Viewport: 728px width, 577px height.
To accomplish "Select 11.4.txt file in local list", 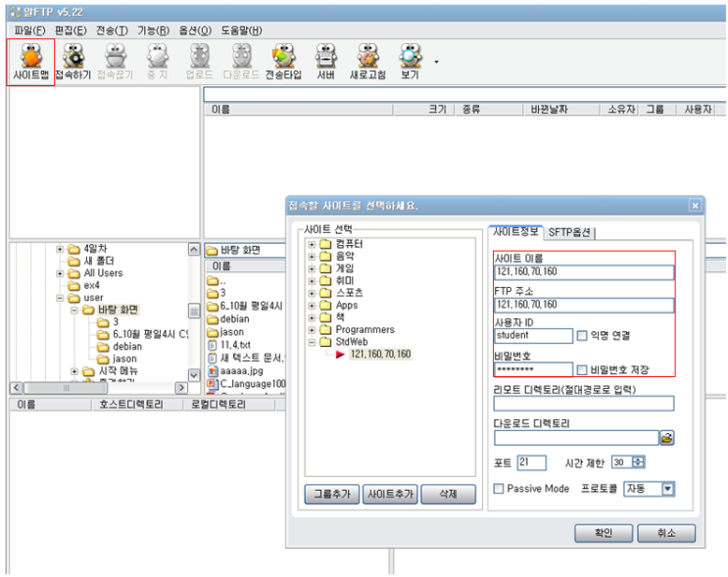I will (x=235, y=345).
